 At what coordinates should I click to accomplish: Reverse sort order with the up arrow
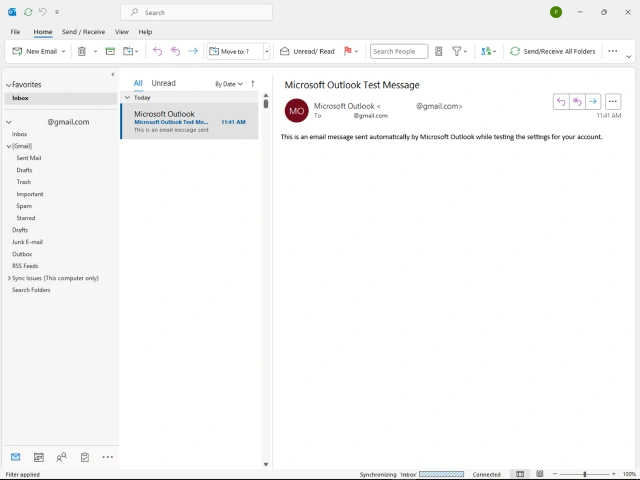click(253, 84)
